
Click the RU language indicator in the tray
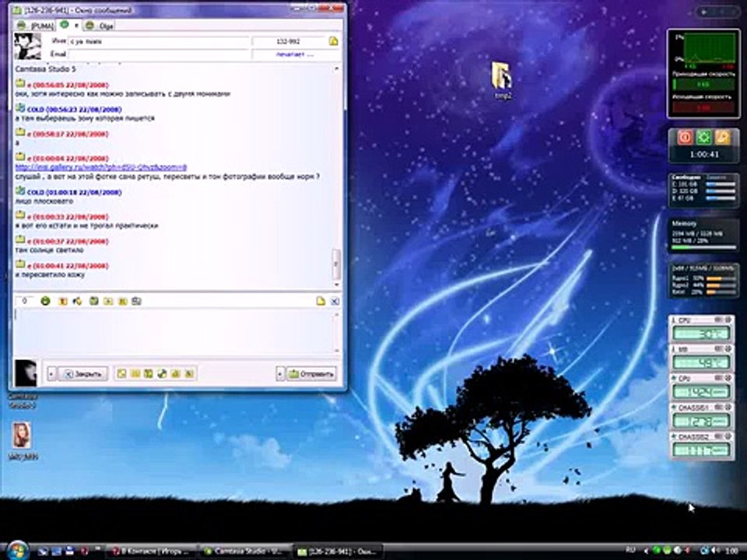[630, 550]
